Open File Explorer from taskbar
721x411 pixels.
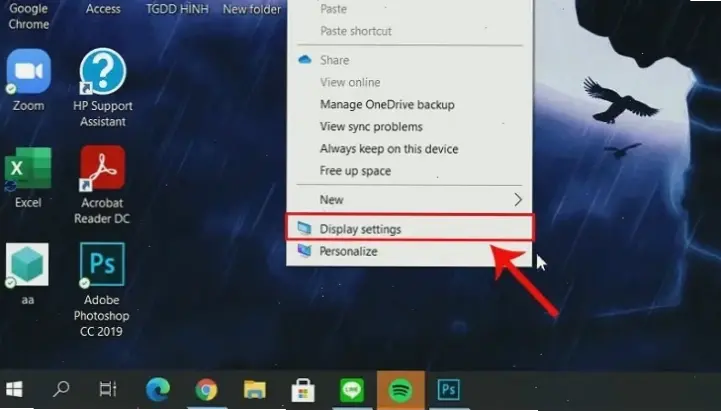click(255, 390)
